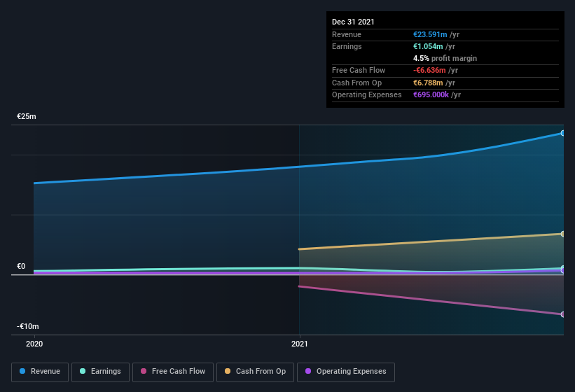Viewport: 575px width, 392px height.
Task: Click the €6.788m cash from op value
Action: 428,83
